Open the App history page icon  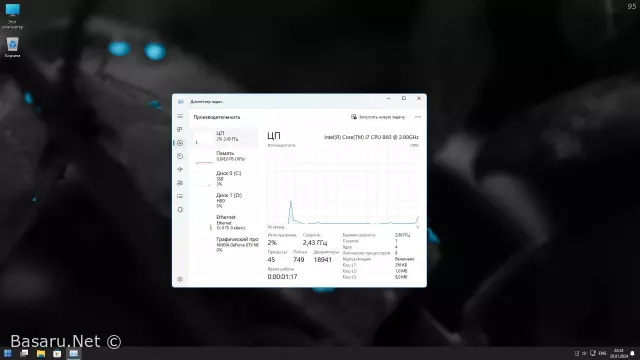pos(180,156)
